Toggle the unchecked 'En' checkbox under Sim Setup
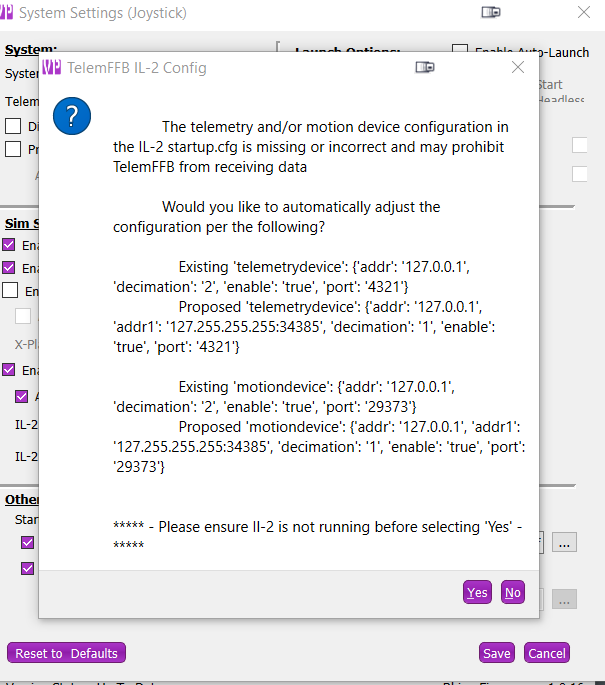 [10, 290]
